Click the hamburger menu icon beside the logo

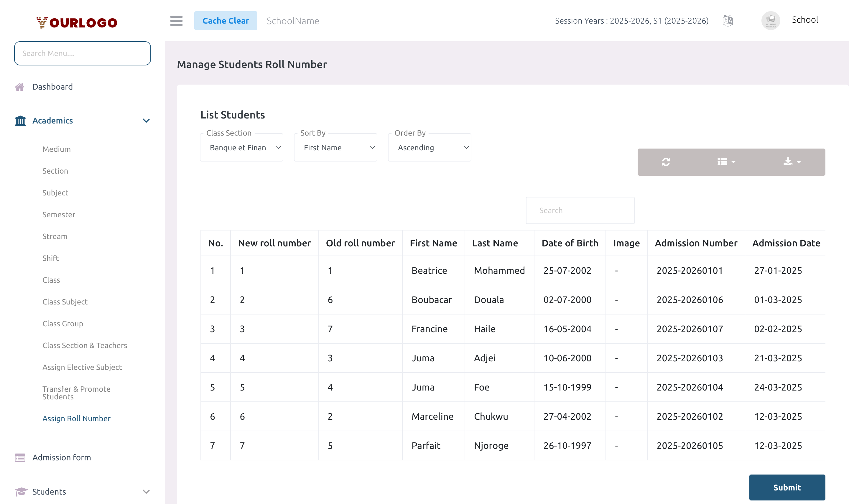[176, 21]
